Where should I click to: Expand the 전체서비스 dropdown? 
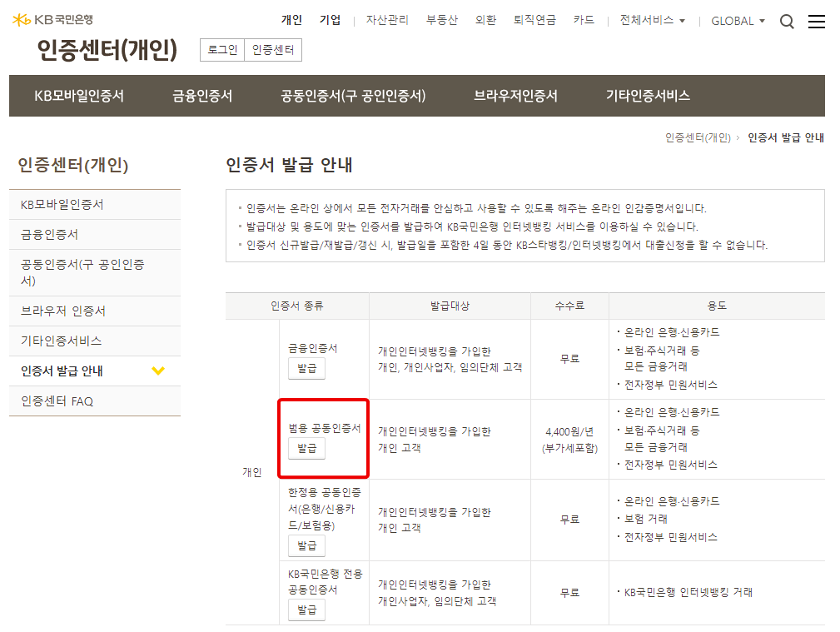point(652,20)
